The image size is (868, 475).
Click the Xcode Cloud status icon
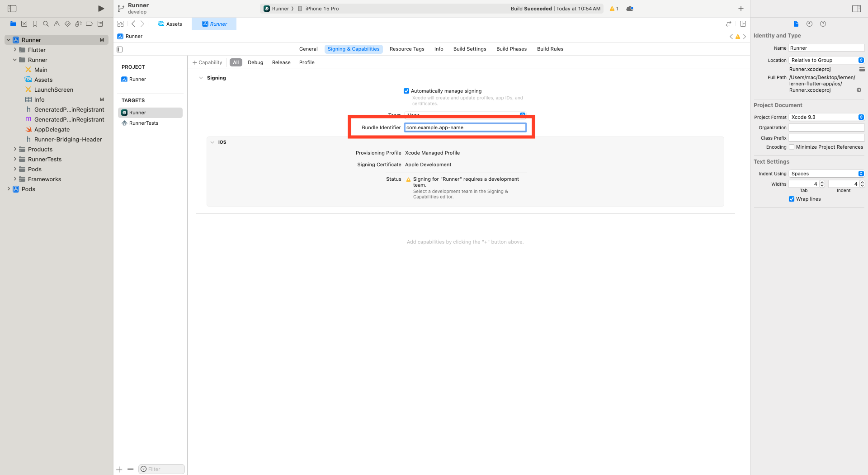coord(630,9)
